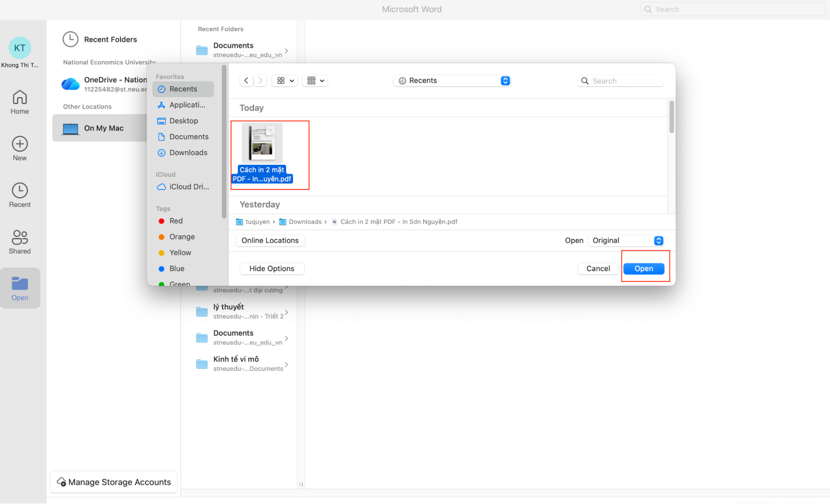The height and width of the screenshot is (504, 830).
Task: Filter by the Red tag
Action: (x=176, y=221)
